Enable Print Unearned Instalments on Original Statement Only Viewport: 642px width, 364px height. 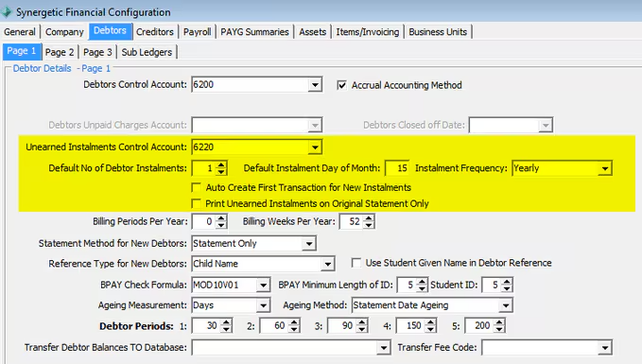coord(197,203)
